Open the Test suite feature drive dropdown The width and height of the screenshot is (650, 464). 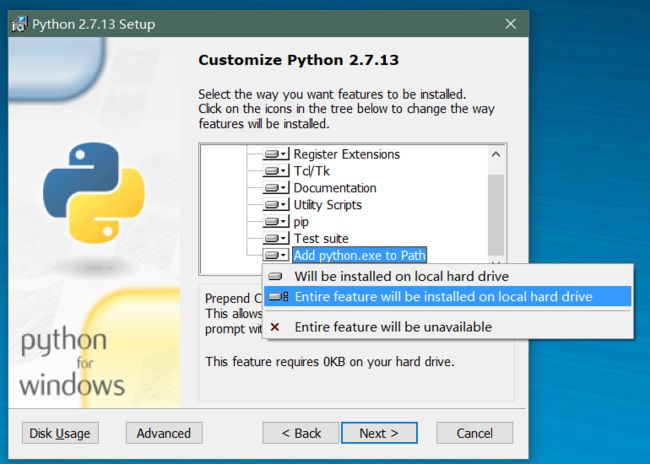point(276,238)
